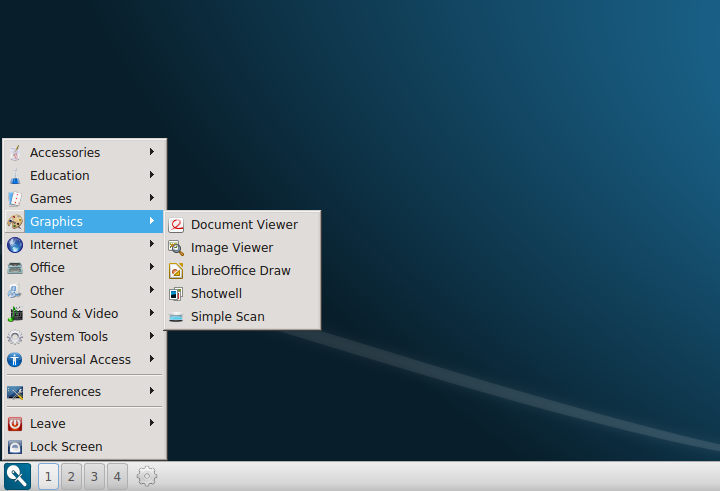The image size is (720, 491).
Task: Click the Simple Scan scanner icon
Action: point(176,316)
